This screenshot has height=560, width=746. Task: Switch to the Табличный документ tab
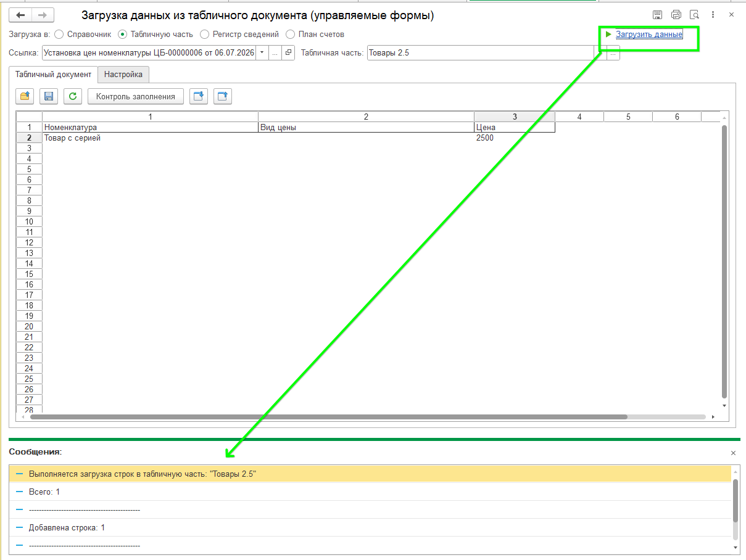tap(53, 75)
